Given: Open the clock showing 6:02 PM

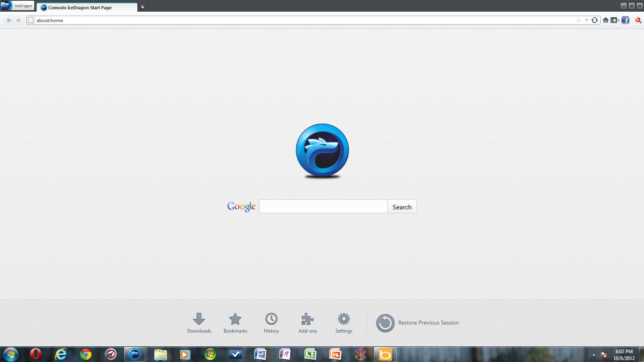Looking at the screenshot, I should (x=624, y=355).
